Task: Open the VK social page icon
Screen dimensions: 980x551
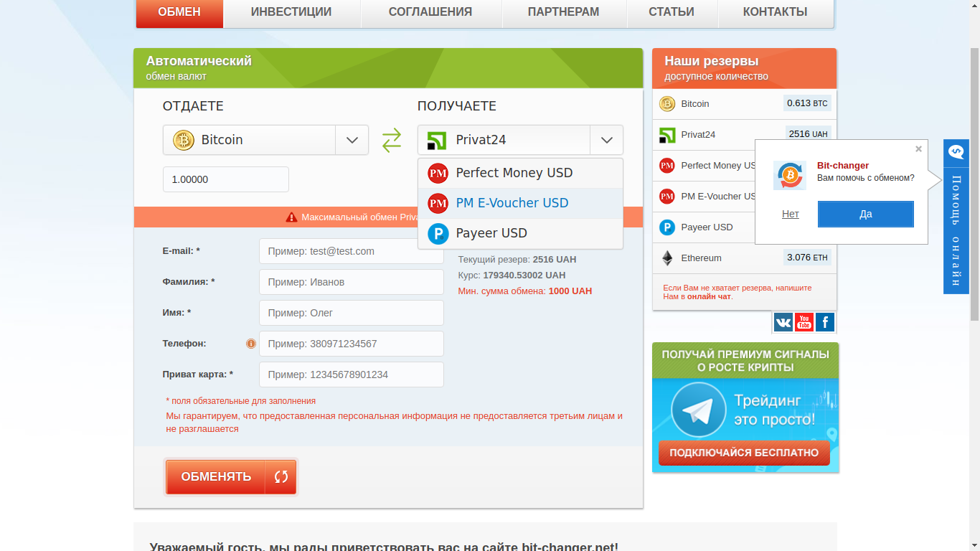Action: tap(783, 322)
